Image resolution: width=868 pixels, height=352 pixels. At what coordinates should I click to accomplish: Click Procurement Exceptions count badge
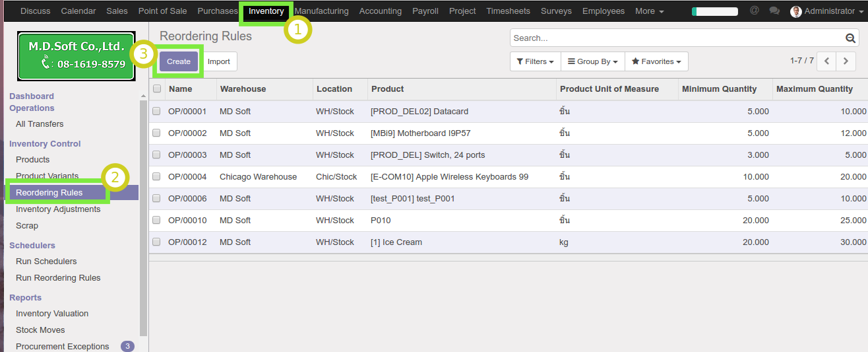[x=127, y=346]
